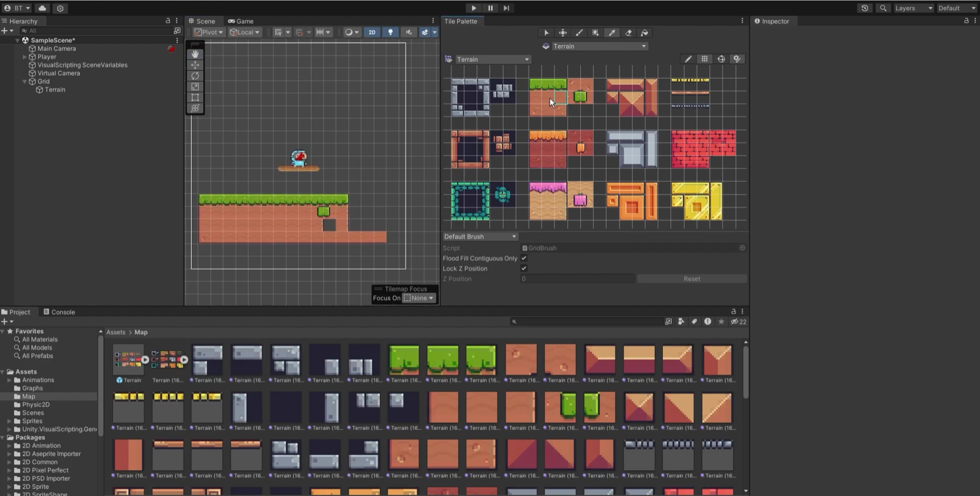This screenshot has width=980, height=496.
Task: Toggle the Hierarchy panel lock
Action: [x=168, y=21]
